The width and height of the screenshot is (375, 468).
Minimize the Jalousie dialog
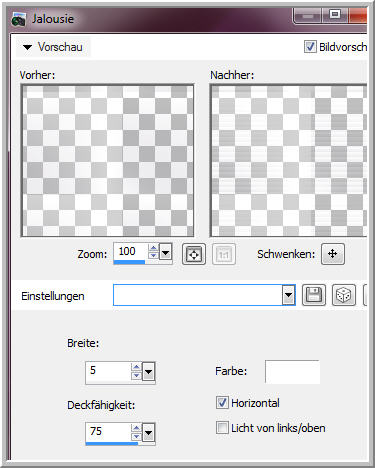(308, 16)
